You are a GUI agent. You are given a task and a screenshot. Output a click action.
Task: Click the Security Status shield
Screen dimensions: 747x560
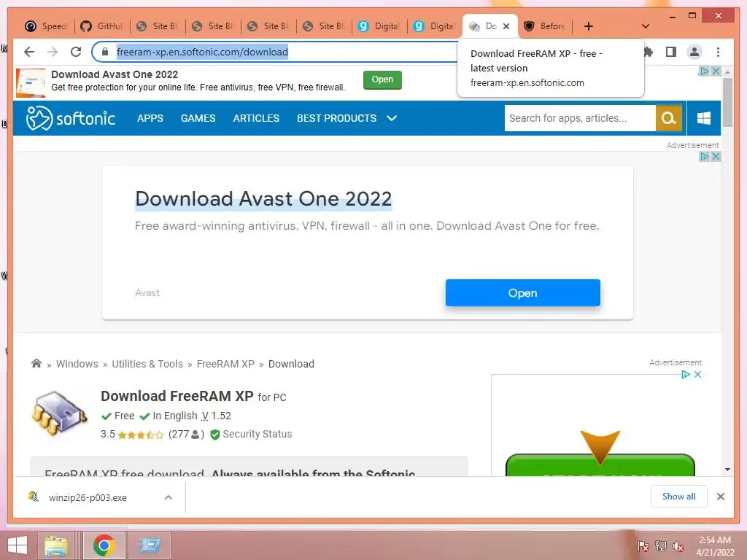(215, 435)
